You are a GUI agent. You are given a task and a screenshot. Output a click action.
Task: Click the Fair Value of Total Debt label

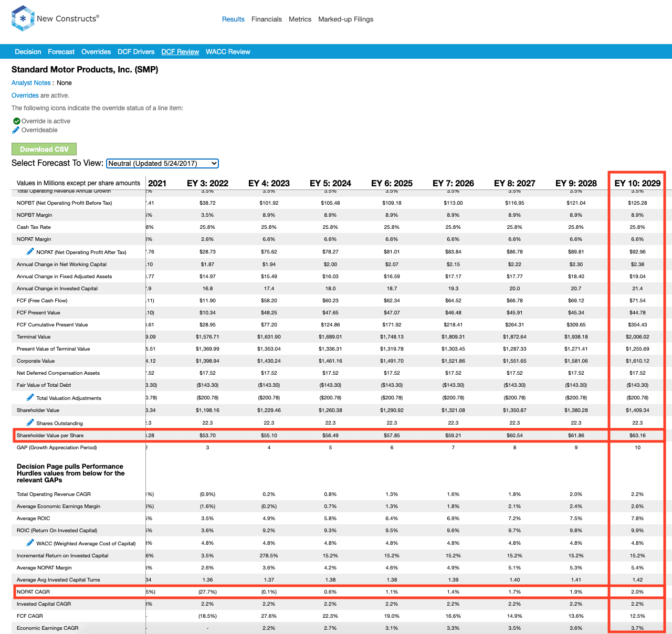44,385
